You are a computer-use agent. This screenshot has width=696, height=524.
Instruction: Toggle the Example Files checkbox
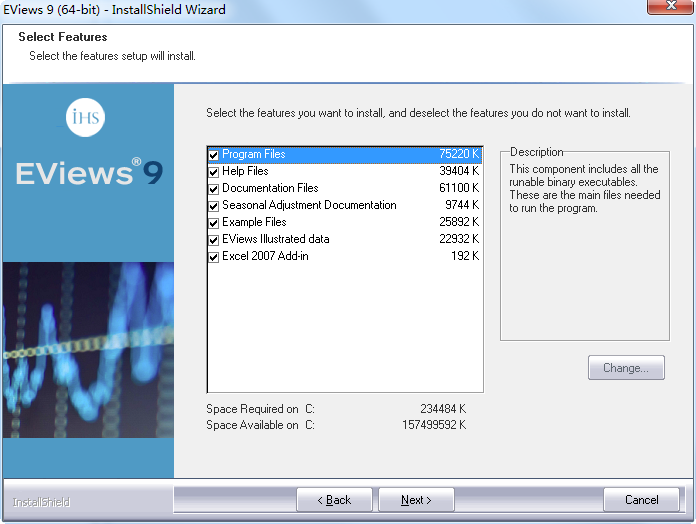pyautogui.click(x=214, y=223)
